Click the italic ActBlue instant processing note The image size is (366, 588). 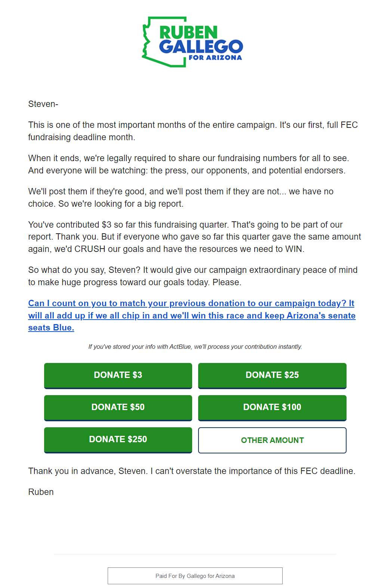click(195, 347)
